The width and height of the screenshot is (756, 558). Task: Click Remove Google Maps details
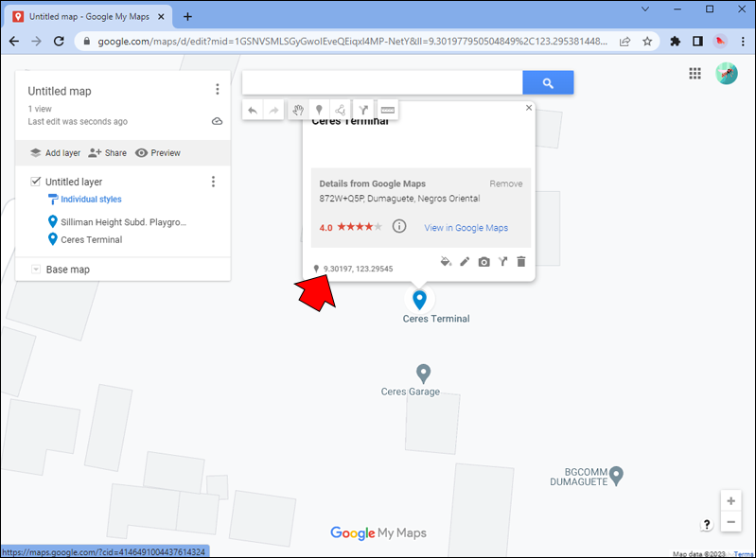click(x=506, y=183)
